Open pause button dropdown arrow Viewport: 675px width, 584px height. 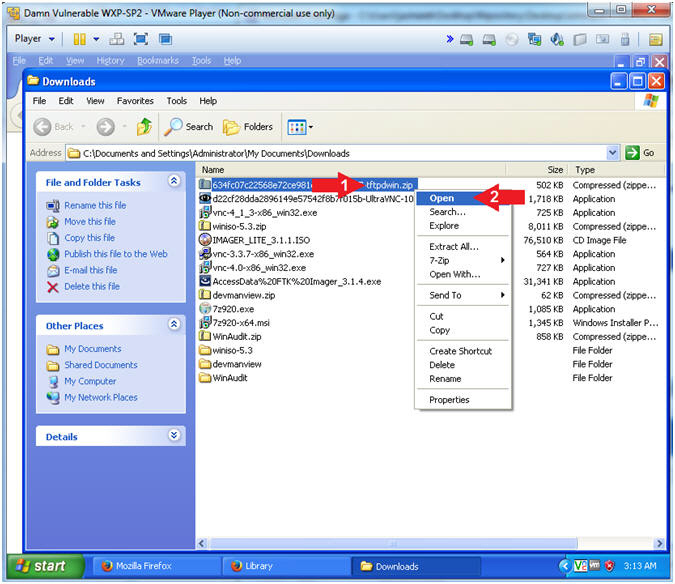96,40
